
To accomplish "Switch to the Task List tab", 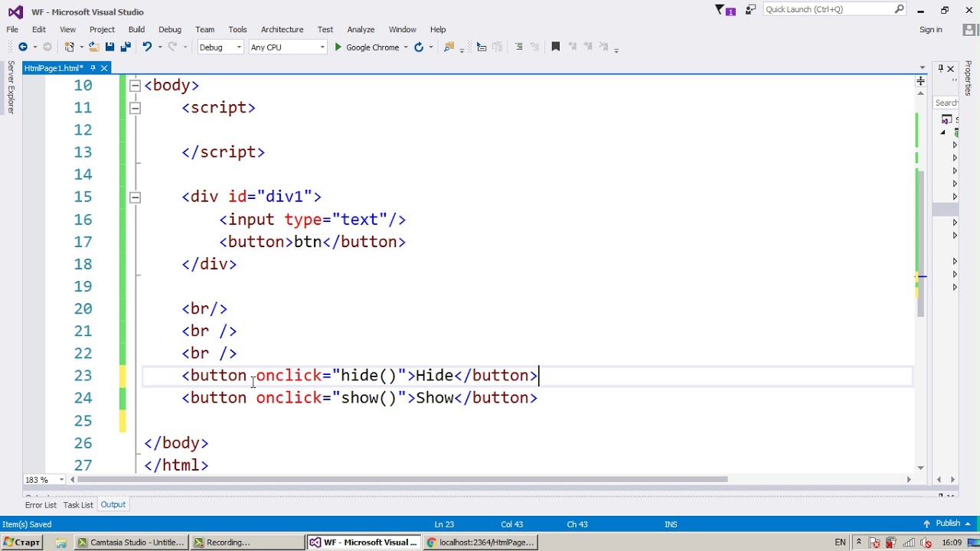I will (78, 505).
